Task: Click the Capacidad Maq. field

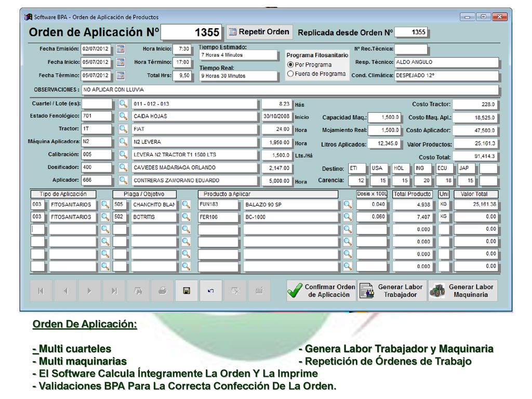Action: click(384, 117)
